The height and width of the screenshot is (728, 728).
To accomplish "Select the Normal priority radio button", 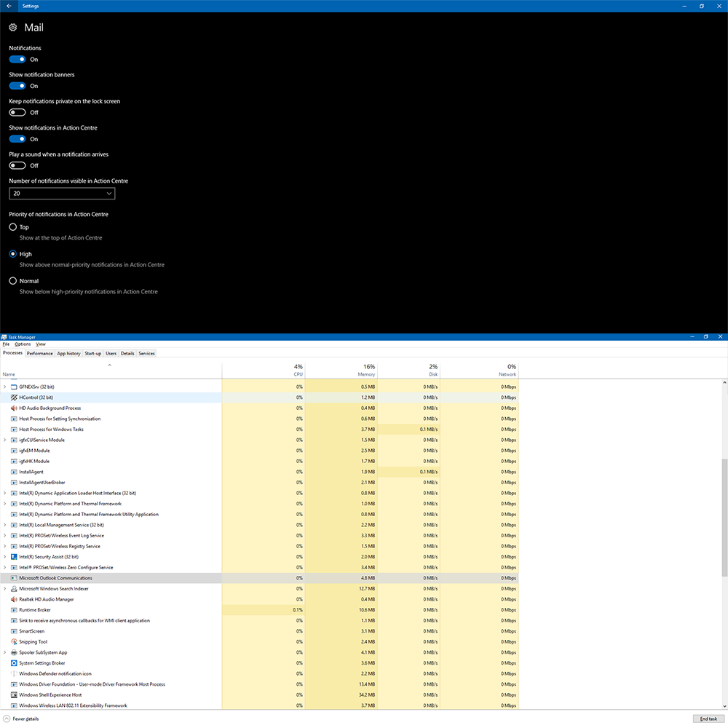I will pyautogui.click(x=13, y=281).
